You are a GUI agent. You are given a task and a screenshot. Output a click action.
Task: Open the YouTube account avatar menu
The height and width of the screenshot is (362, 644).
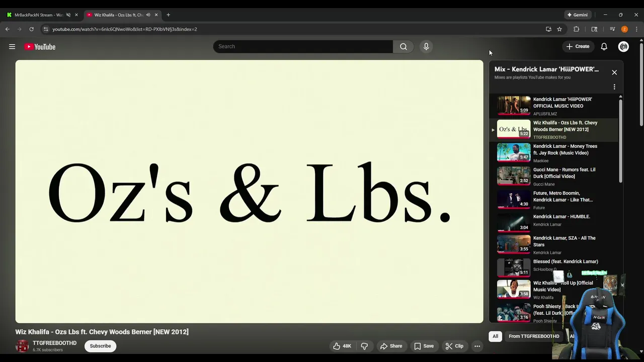pos(623,46)
